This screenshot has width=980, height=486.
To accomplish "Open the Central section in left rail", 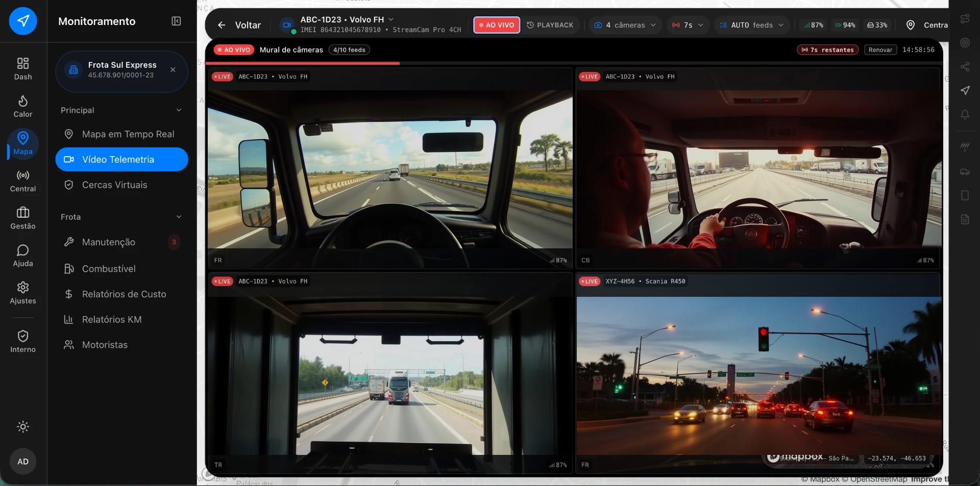I will point(23,181).
